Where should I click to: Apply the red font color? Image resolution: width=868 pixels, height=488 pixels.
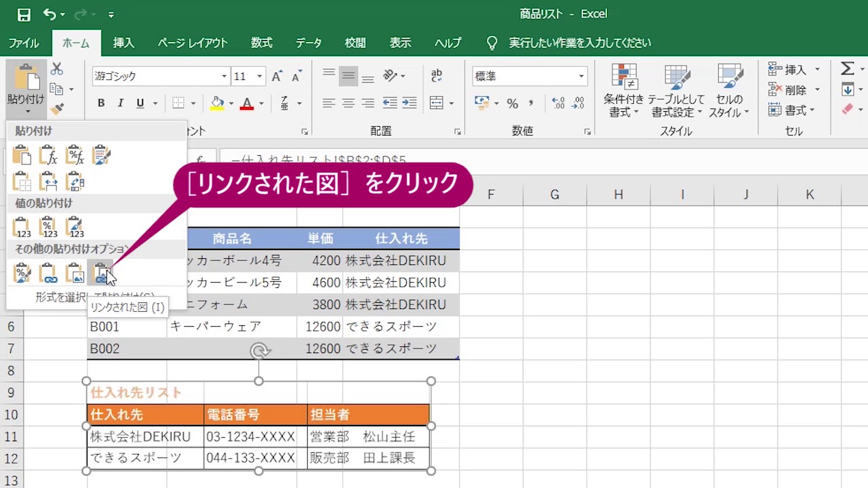(247, 103)
